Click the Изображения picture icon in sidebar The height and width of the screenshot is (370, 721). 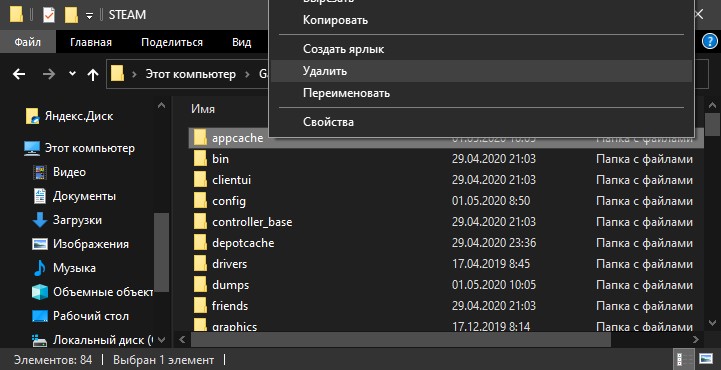pyautogui.click(x=40, y=244)
